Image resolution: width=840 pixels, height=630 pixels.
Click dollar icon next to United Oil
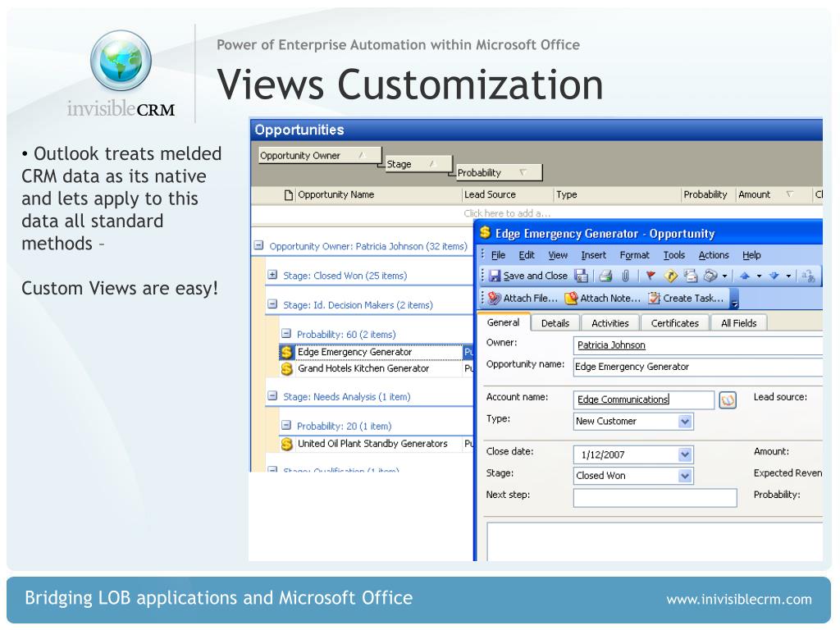(x=286, y=444)
